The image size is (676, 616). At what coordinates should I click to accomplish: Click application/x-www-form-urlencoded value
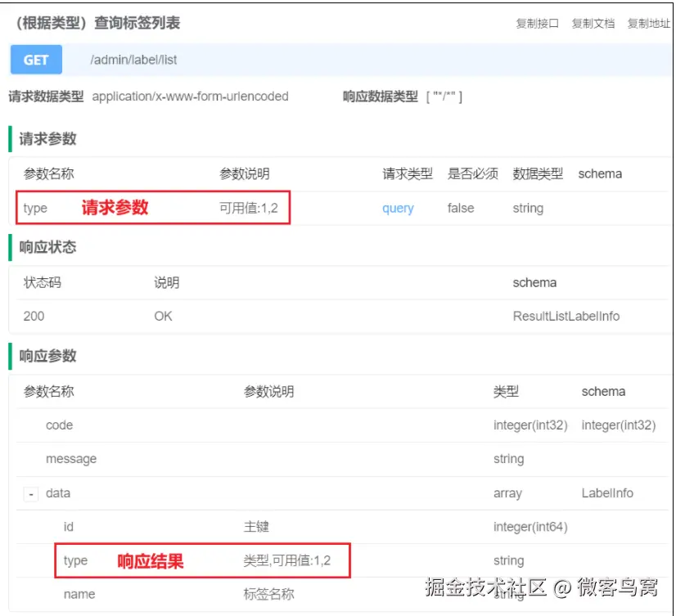tap(190, 97)
